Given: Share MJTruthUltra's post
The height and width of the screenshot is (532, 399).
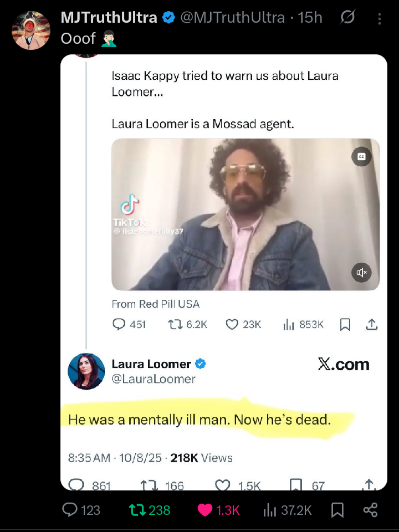Looking at the screenshot, I should [370, 510].
